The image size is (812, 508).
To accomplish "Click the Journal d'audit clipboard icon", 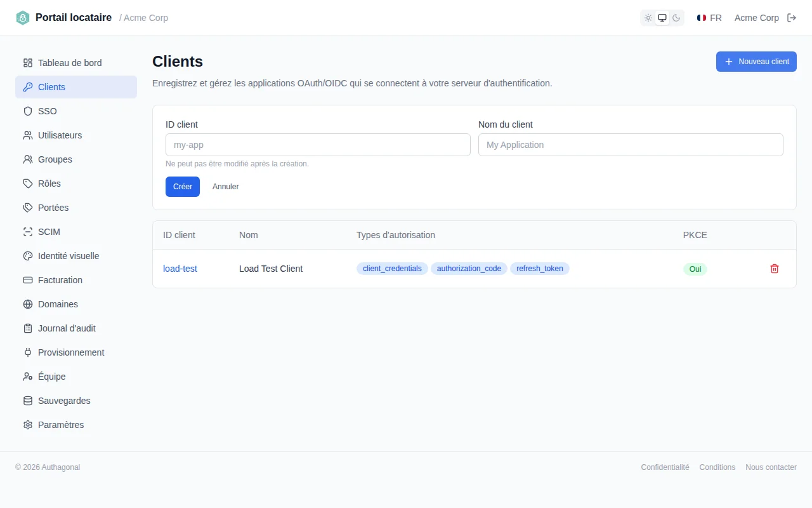I will point(28,328).
